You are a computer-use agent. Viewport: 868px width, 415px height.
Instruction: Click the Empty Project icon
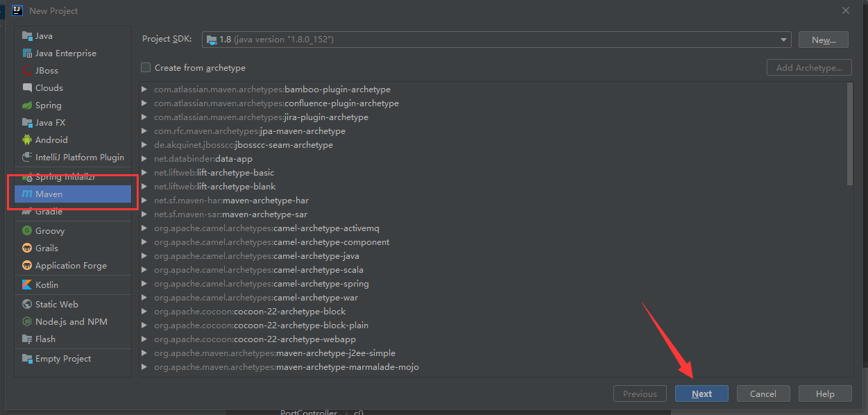[x=27, y=359]
